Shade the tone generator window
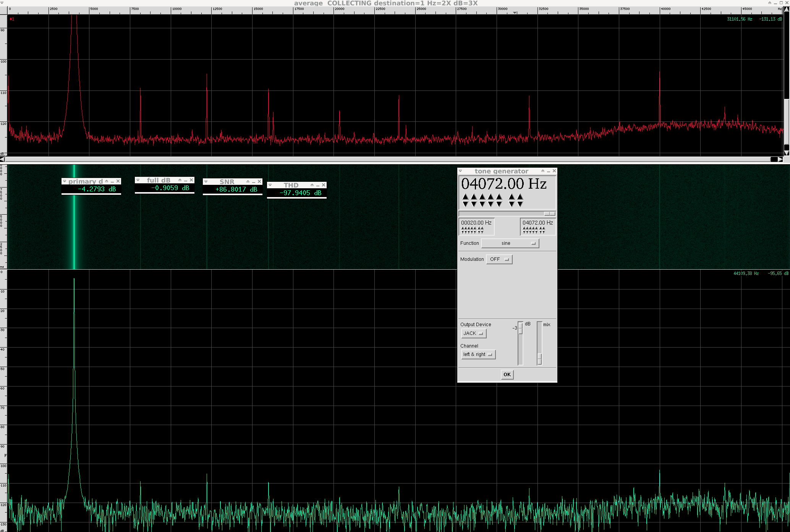Viewport: 790px width, 532px height. [x=542, y=171]
